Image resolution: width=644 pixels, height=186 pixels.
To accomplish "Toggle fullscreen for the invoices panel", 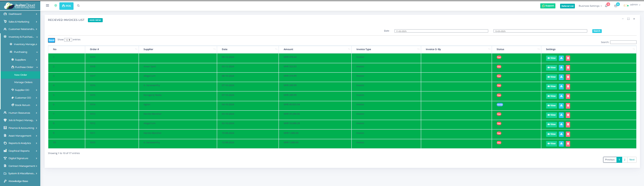I will tap(628, 19).
